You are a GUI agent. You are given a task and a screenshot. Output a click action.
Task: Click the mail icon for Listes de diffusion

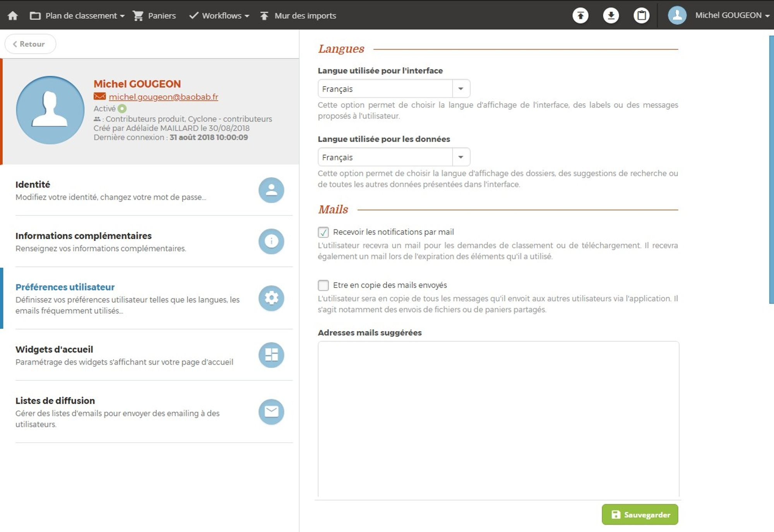click(271, 412)
